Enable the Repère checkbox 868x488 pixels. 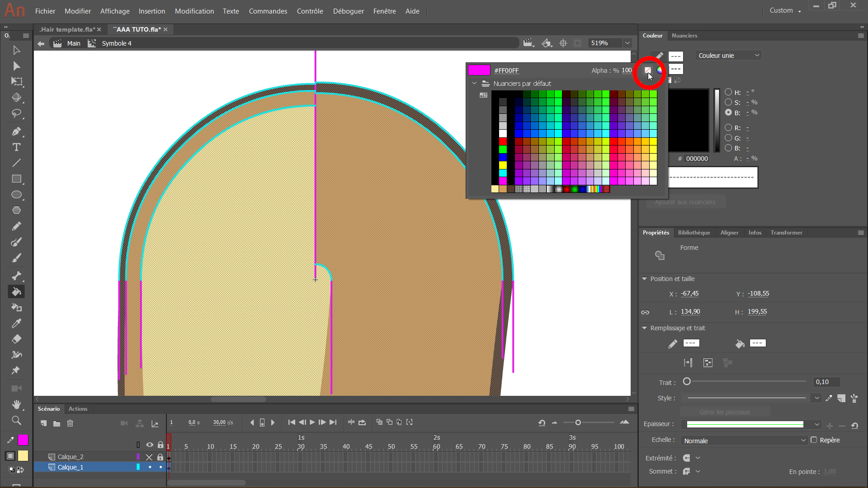click(x=814, y=440)
